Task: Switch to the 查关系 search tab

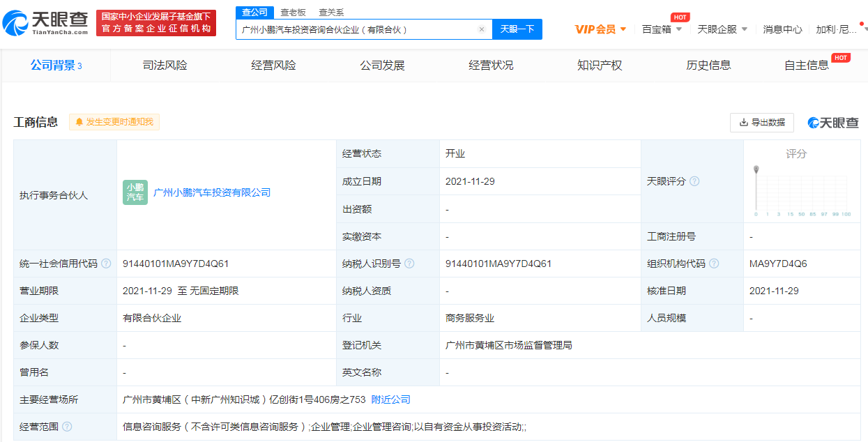Action: point(331,13)
